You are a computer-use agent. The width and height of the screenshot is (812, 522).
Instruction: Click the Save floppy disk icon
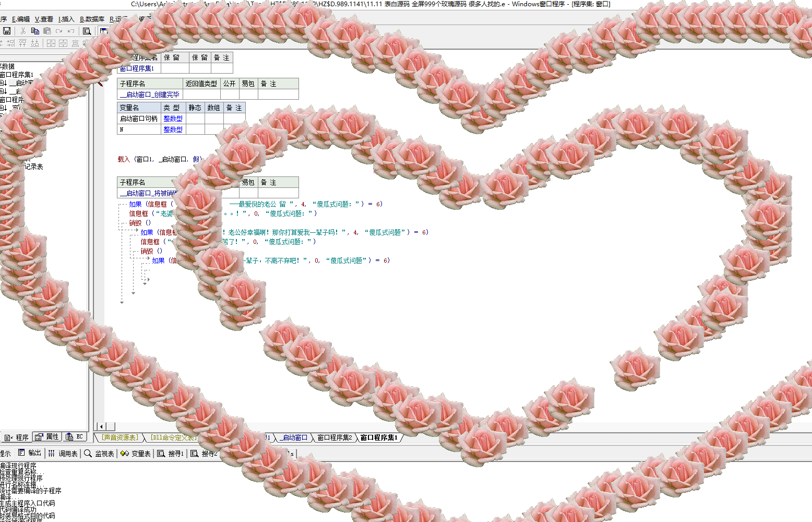click(7, 31)
